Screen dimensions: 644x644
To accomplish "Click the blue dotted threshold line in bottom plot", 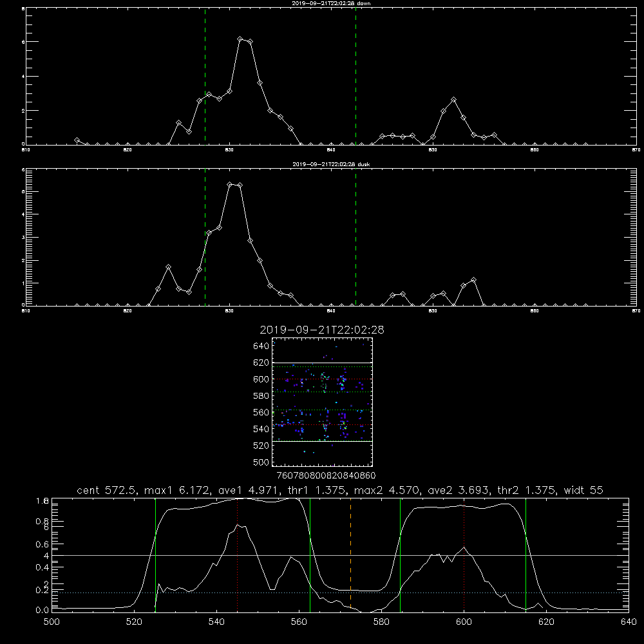I will click(340, 592).
